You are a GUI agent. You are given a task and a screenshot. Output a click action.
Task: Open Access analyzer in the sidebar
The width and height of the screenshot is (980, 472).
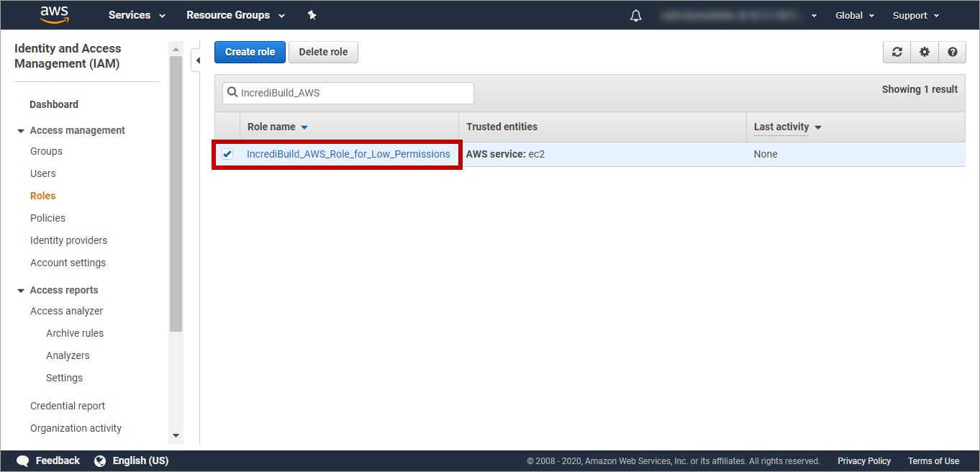tap(66, 311)
